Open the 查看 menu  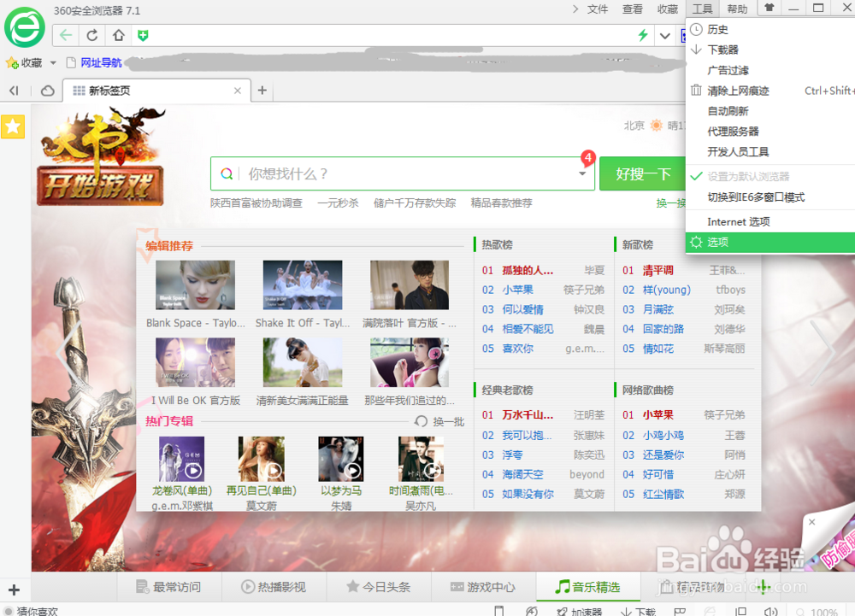[x=633, y=9]
